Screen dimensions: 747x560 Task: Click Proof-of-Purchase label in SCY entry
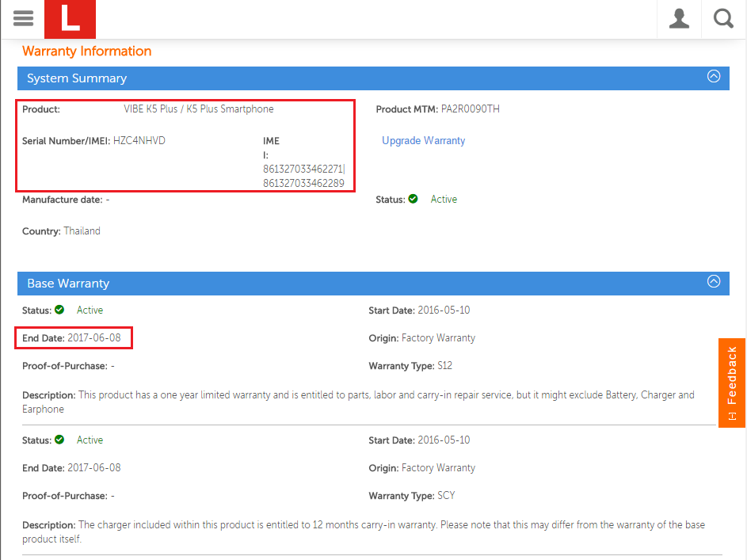(65, 496)
